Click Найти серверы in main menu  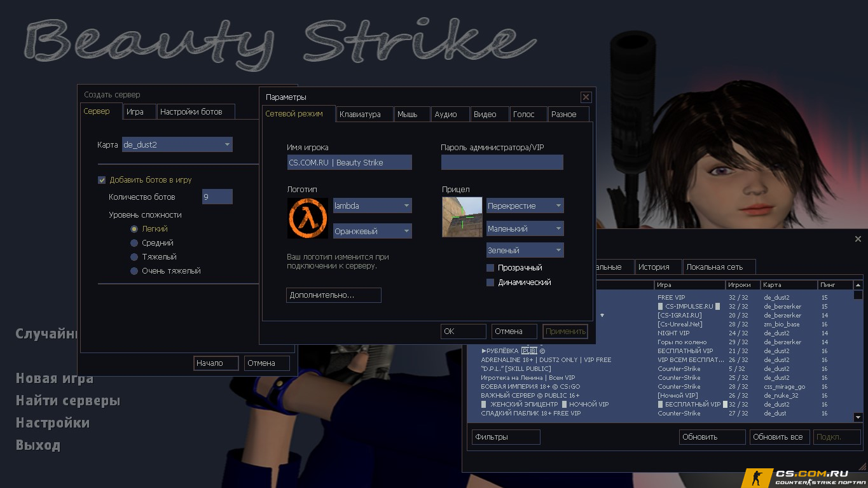67,401
